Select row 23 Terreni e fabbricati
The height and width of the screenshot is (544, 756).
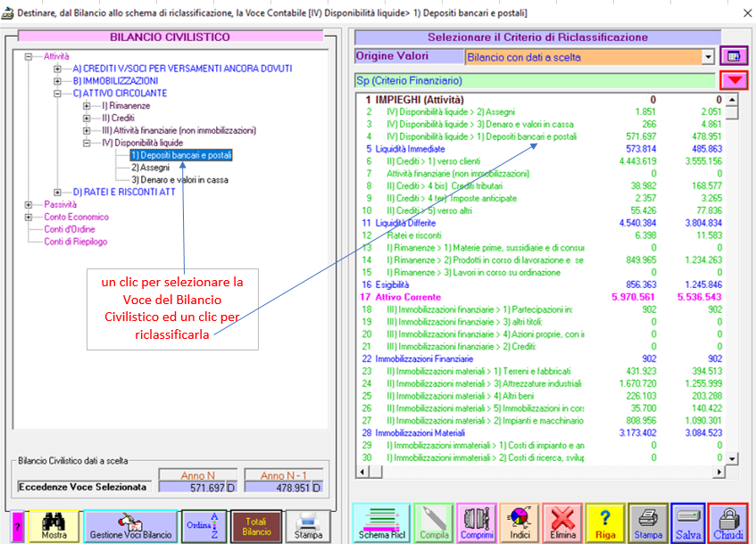[543, 372]
